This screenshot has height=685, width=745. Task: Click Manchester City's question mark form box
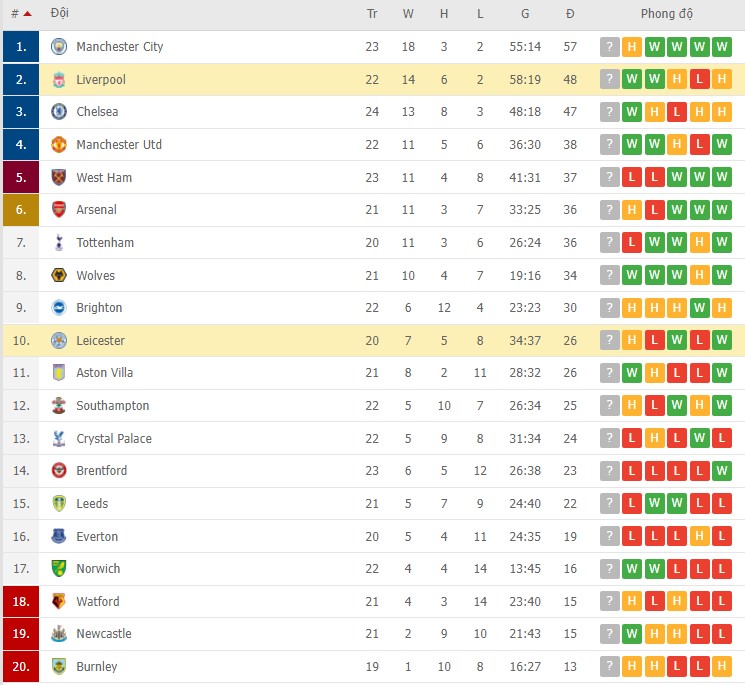(609, 47)
